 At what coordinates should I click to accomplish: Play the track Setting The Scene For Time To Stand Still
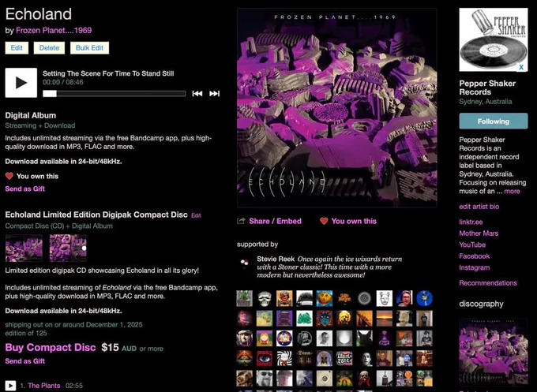click(x=21, y=83)
